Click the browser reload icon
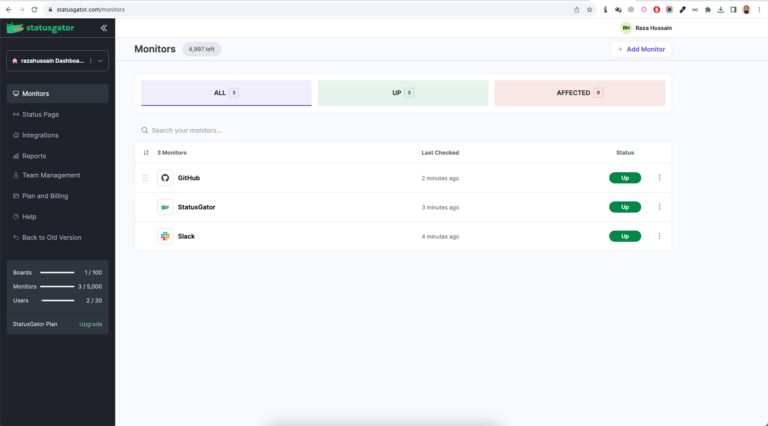768x426 pixels. (x=36, y=9)
